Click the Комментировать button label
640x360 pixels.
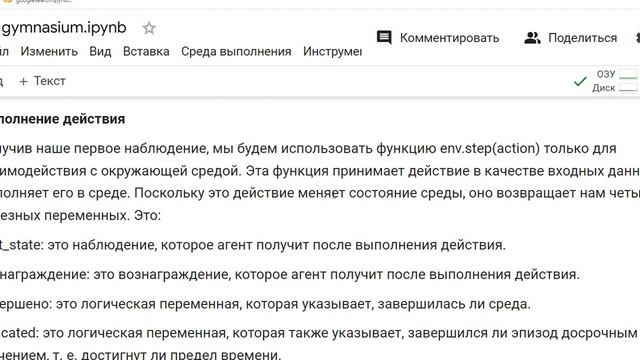[449, 38]
